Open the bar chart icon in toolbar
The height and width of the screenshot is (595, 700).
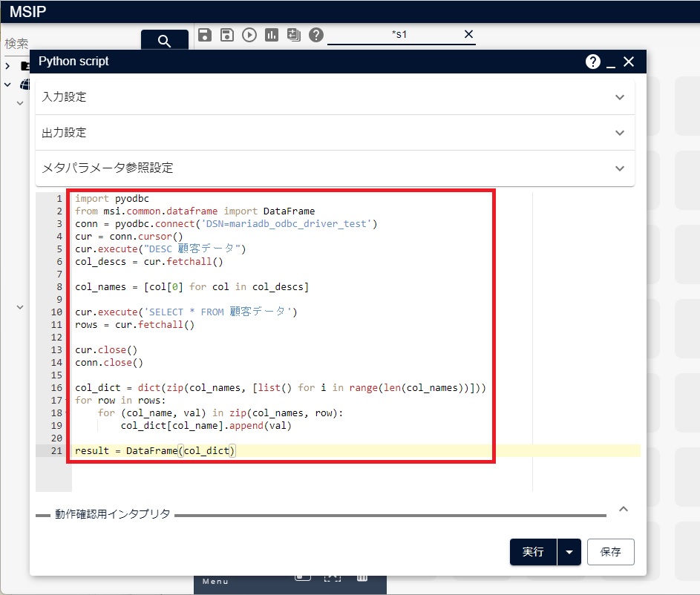click(272, 35)
